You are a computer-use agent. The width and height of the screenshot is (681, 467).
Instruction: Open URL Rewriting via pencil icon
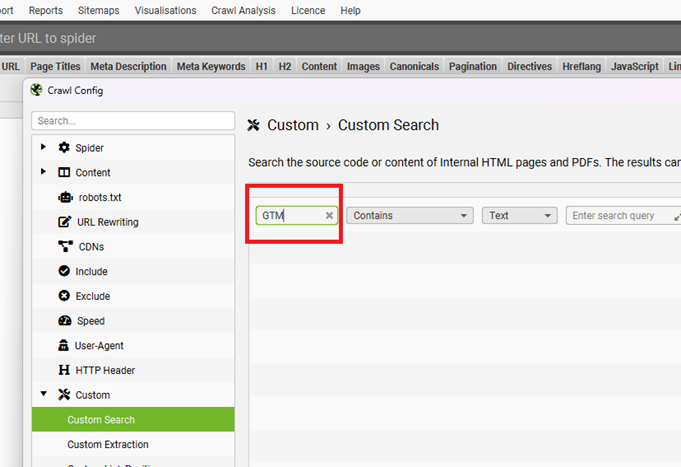click(x=64, y=222)
